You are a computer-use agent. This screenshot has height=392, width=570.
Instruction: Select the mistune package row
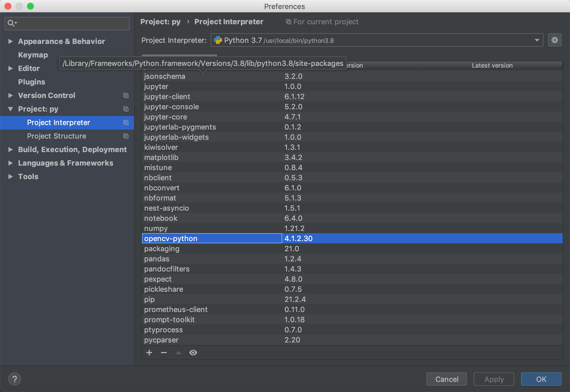tap(352, 168)
